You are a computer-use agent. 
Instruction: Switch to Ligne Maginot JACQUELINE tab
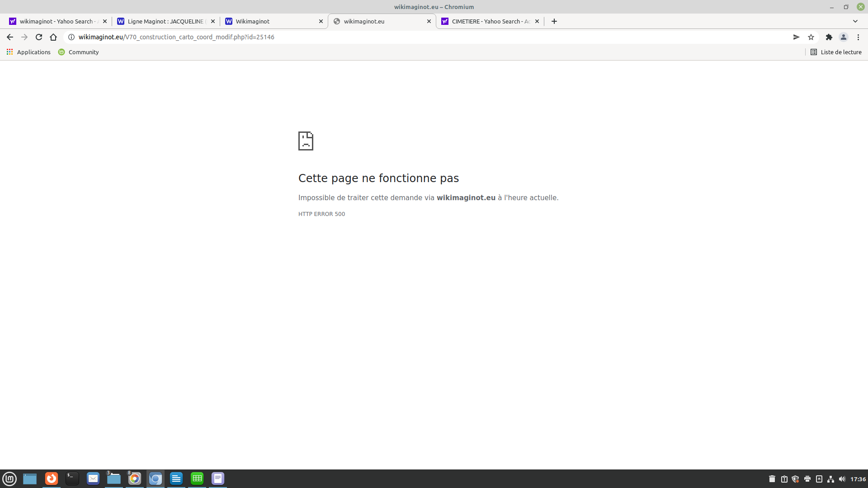(165, 21)
